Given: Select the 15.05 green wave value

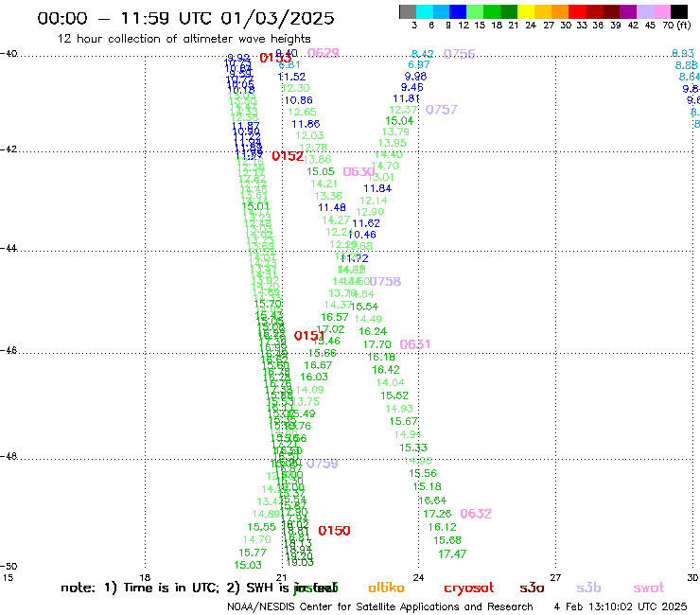Looking at the screenshot, I should tap(321, 171).
